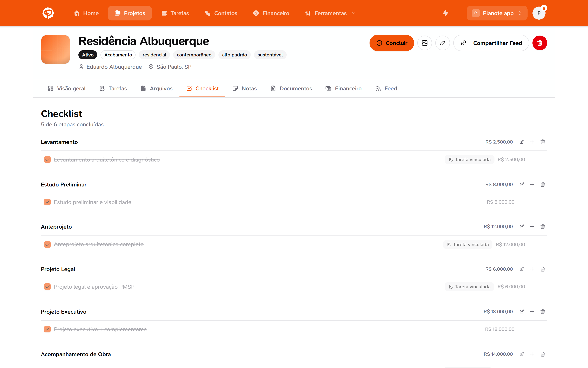Open Contatos in top navigation
This screenshot has height=368, width=588.
pyautogui.click(x=221, y=13)
